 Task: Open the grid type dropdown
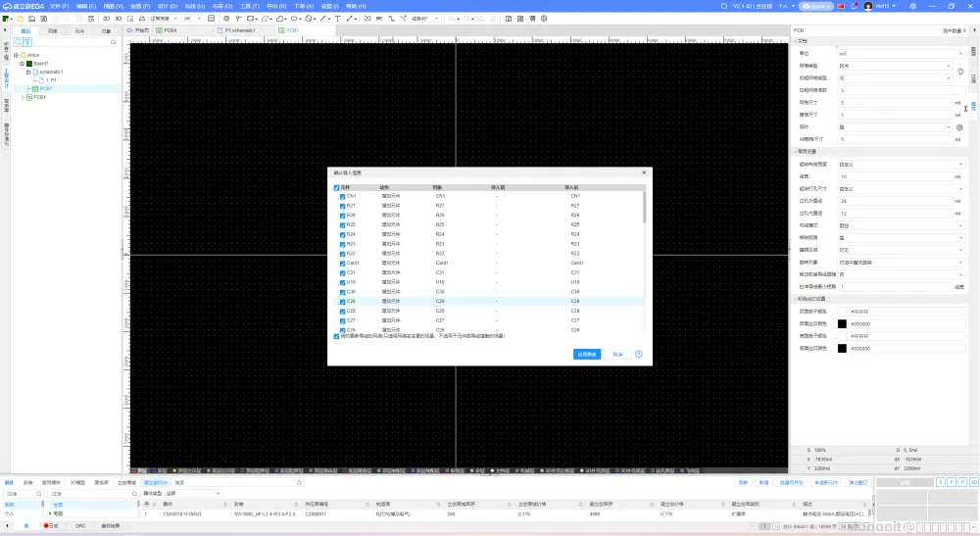point(895,66)
